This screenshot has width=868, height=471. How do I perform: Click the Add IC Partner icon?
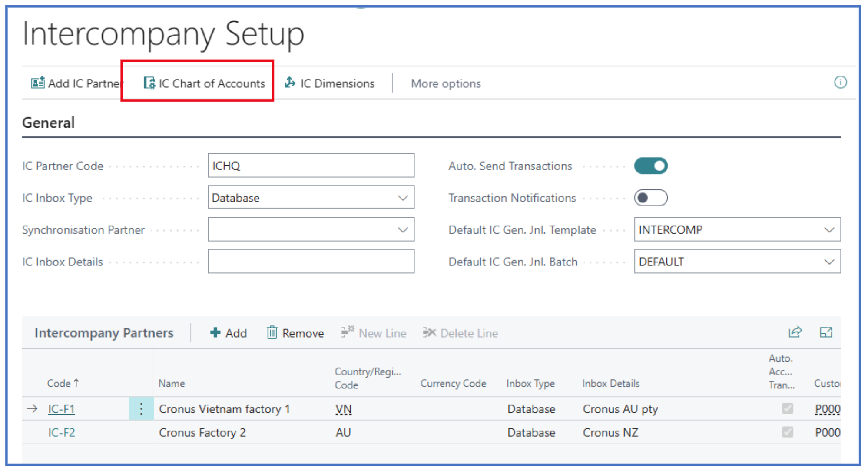pyautogui.click(x=37, y=83)
